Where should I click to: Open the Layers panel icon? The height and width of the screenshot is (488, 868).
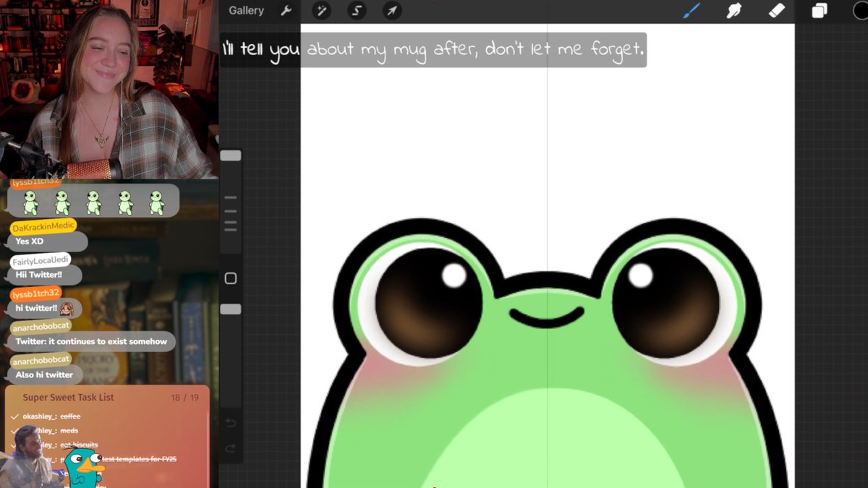819,11
